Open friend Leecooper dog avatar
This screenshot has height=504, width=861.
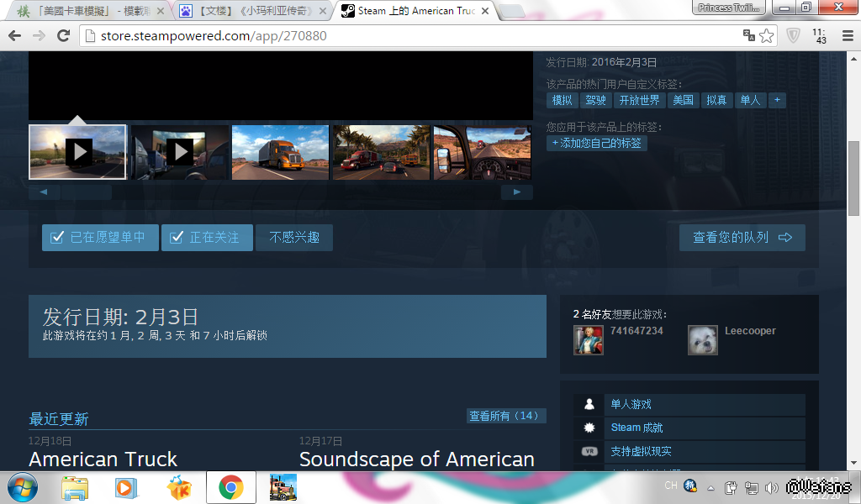click(703, 340)
